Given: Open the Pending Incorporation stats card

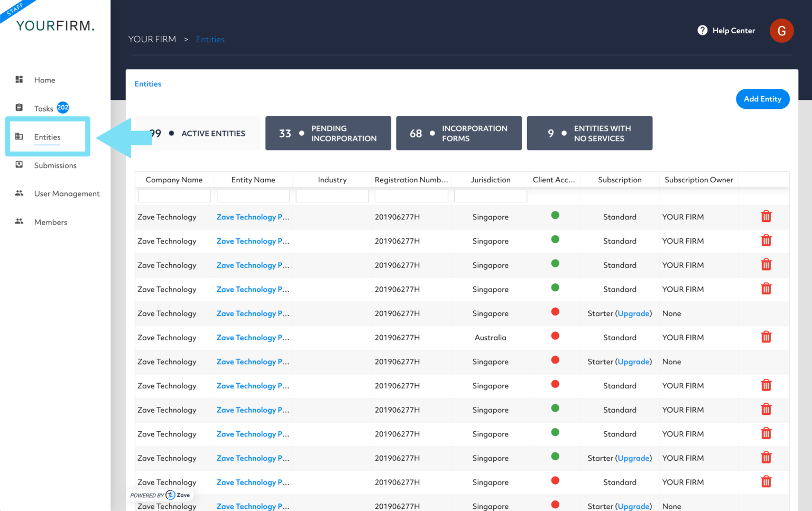Looking at the screenshot, I should click(x=328, y=133).
